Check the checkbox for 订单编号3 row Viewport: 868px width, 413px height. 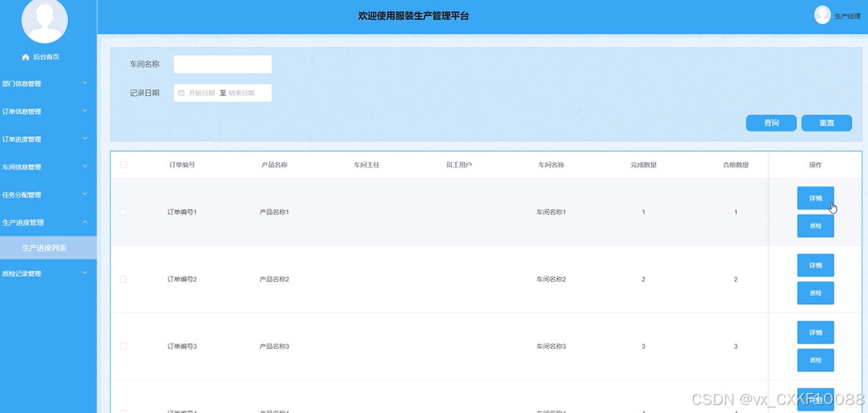pyautogui.click(x=123, y=346)
